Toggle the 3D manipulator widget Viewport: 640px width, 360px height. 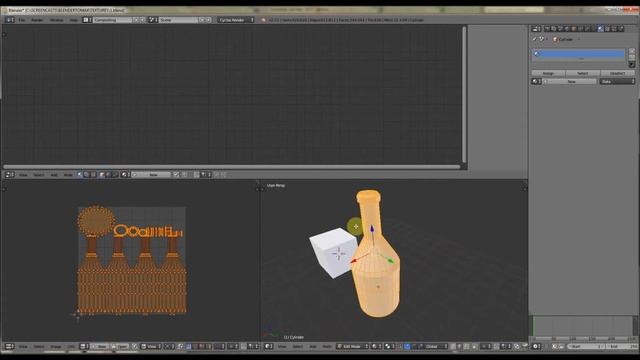(x=400, y=346)
